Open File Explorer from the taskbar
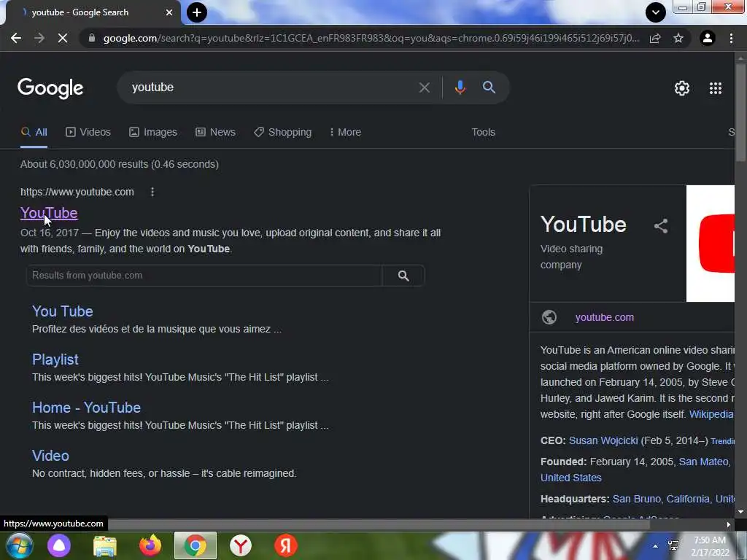 pos(105,545)
